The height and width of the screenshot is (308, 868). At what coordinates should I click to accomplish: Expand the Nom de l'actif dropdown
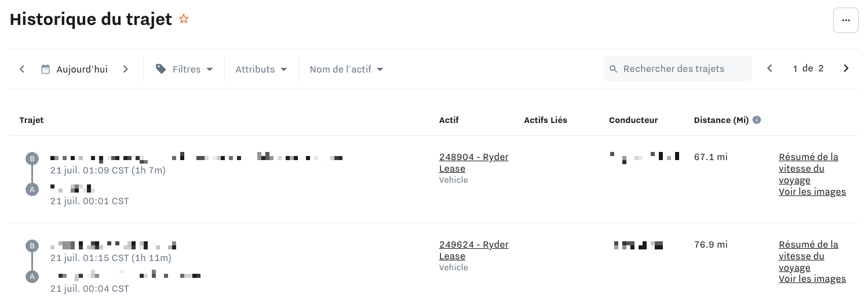[347, 69]
